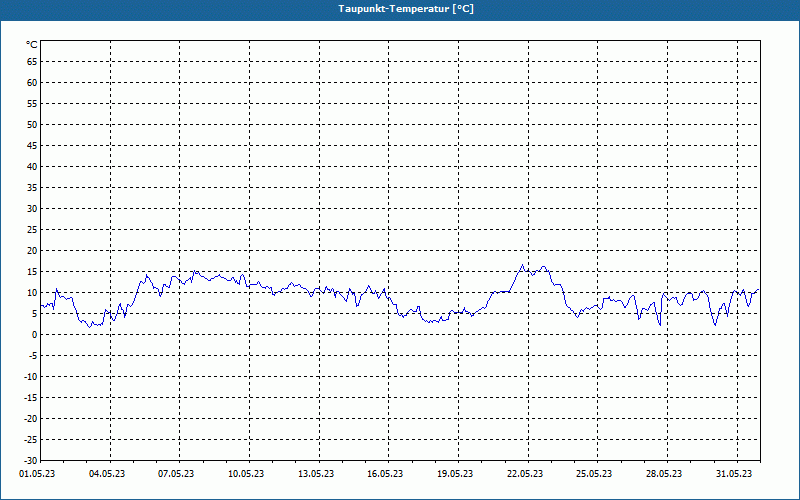Click the 0 value on temperature axis
This screenshot has height=500, width=800.
pos(35,335)
